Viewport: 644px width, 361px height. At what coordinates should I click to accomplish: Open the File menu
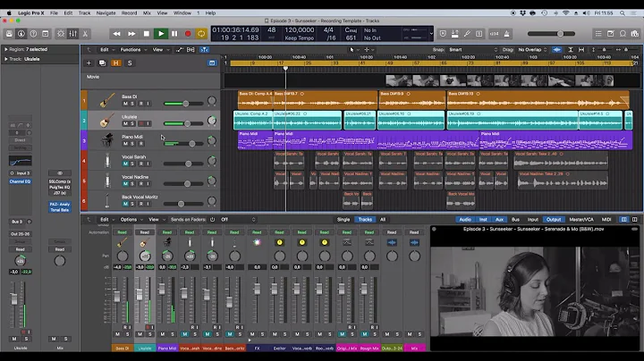coord(54,13)
